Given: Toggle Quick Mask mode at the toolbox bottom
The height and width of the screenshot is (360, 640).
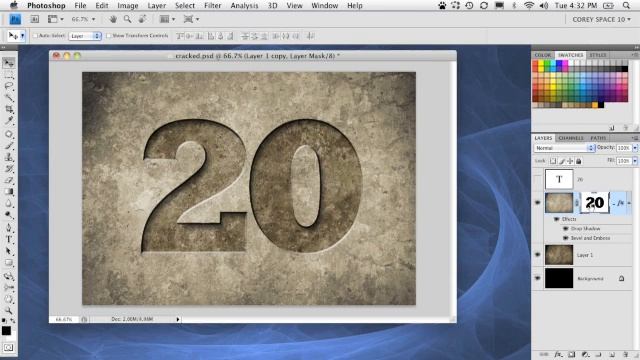Looking at the screenshot, I should (x=9, y=348).
